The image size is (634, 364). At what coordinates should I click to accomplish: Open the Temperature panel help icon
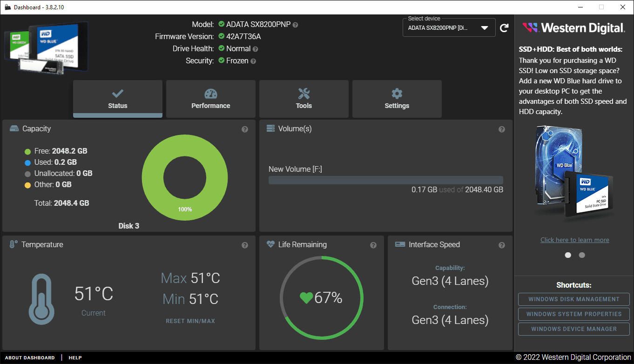tap(245, 245)
